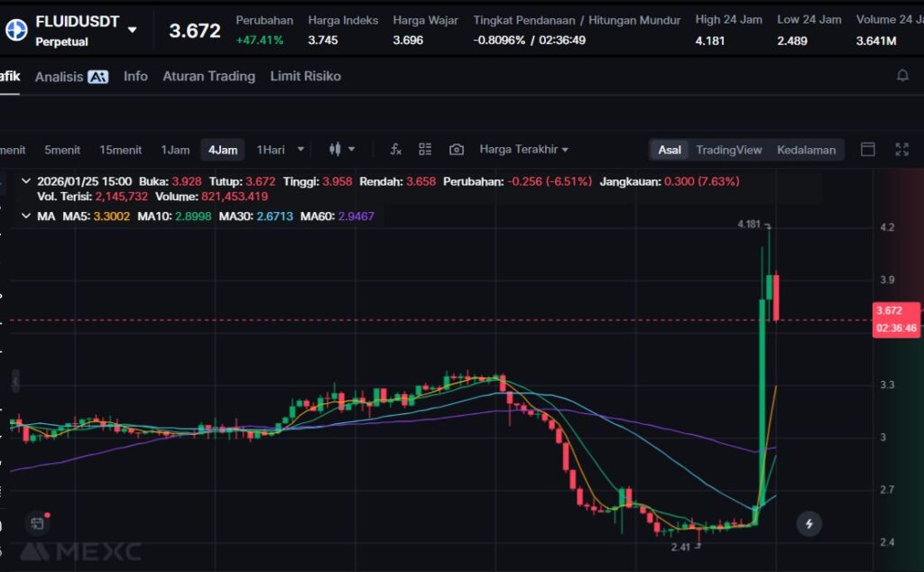Screen dimensions: 924x572
Task: Click the FLUIDUSDT coin logo
Action: point(16,31)
